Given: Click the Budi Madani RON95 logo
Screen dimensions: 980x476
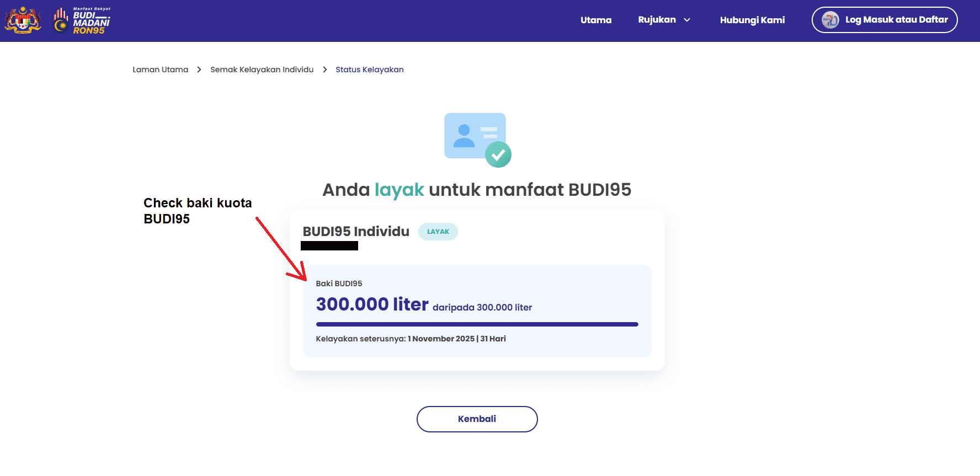Looking at the screenshot, I should [82, 20].
